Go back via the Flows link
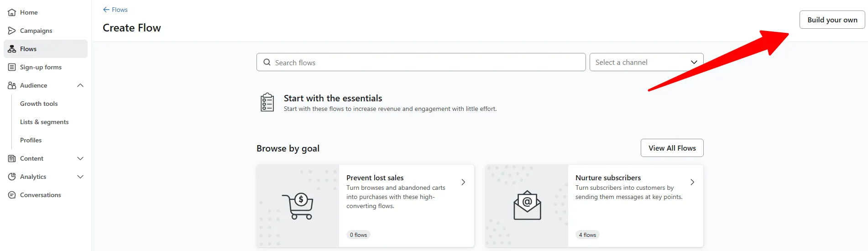 click(x=115, y=10)
